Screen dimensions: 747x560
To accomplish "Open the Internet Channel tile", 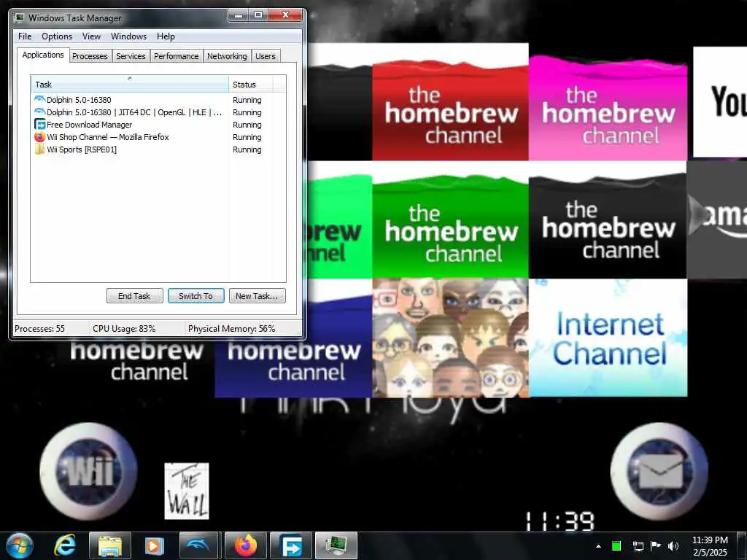I will (608, 338).
